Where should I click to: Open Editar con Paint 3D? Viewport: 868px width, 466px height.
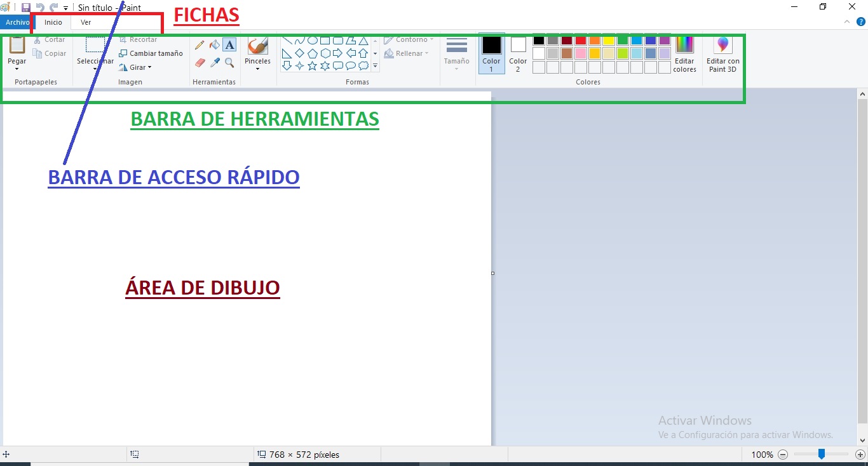[722, 54]
